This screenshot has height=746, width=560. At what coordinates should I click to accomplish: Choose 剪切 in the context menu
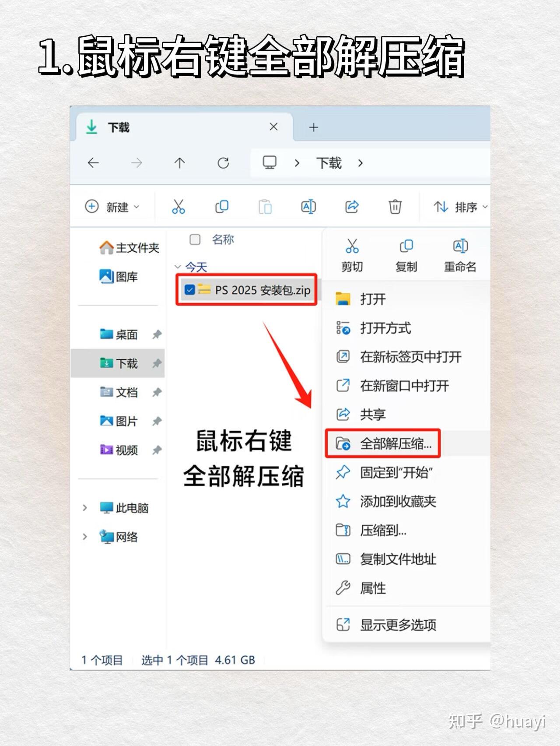pyautogui.click(x=352, y=256)
